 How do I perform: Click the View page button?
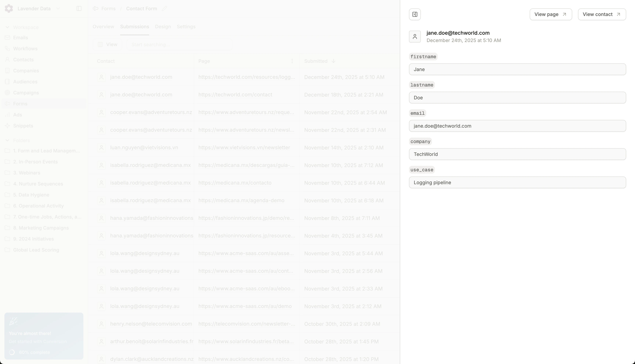pos(550,14)
